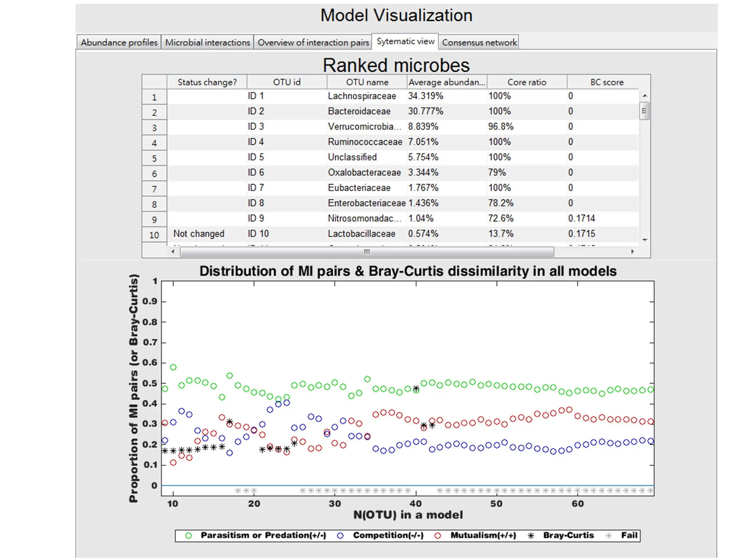
Task: Click the OTU name column header
Action: click(x=367, y=82)
